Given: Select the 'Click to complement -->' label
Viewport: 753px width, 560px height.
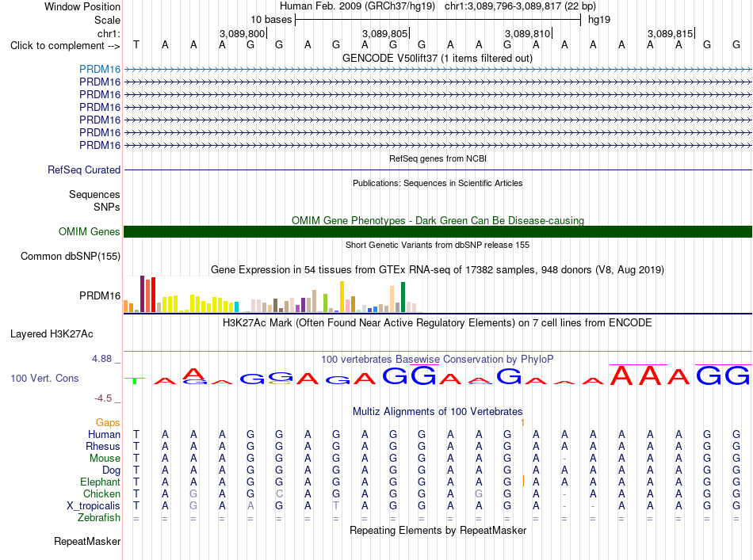Looking at the screenshot, I should tap(65, 46).
